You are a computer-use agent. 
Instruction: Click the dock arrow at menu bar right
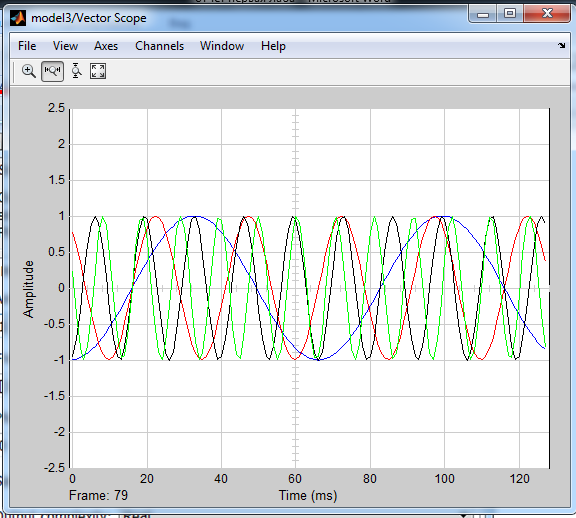pyautogui.click(x=561, y=46)
